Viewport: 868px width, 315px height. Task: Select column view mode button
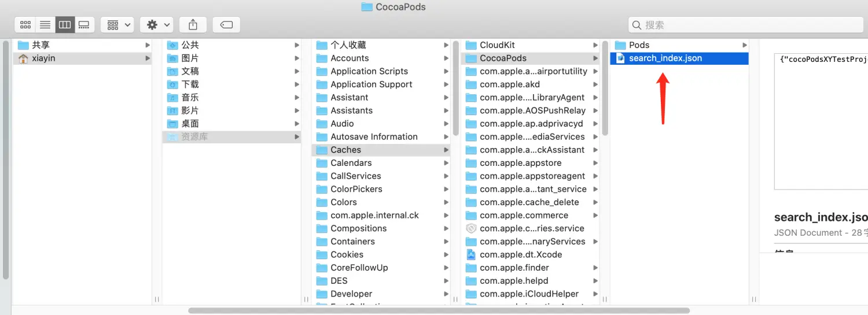65,25
